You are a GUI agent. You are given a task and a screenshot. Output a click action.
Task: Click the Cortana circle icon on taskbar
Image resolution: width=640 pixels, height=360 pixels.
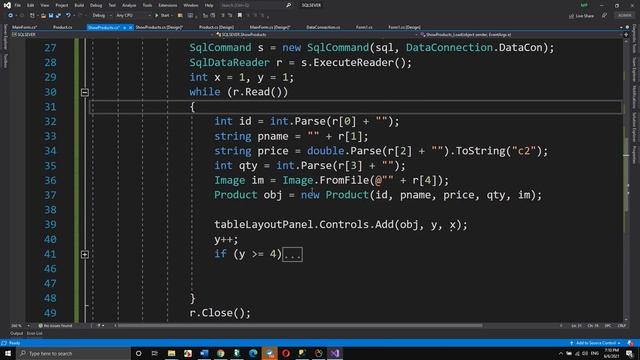click(x=138, y=353)
